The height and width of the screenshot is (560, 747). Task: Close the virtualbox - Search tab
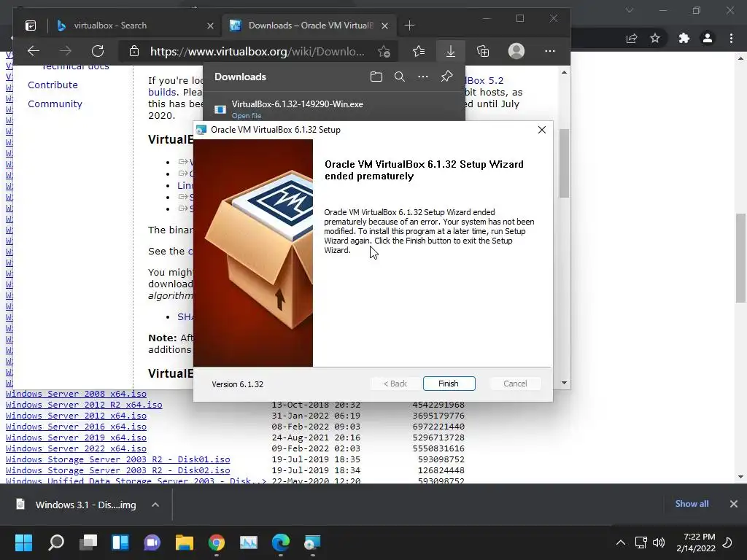pos(210,26)
